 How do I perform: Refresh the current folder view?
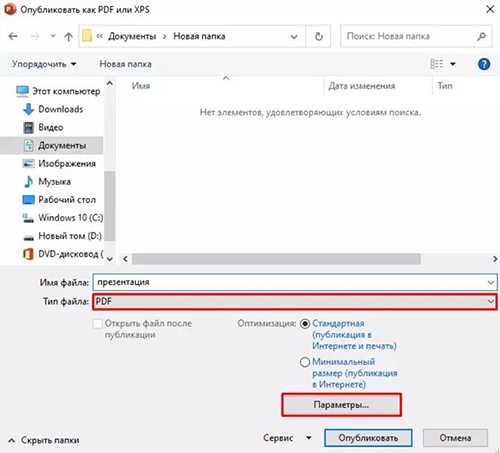coord(319,36)
